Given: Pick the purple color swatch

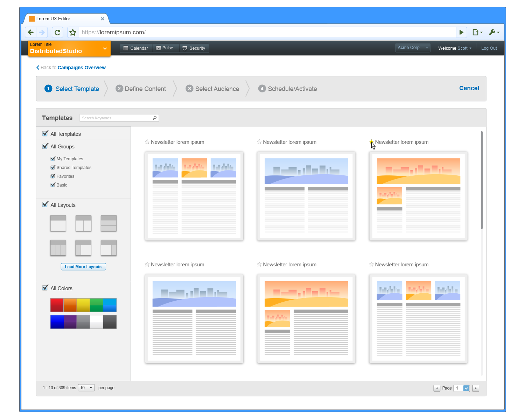Looking at the screenshot, I should click(70, 322).
